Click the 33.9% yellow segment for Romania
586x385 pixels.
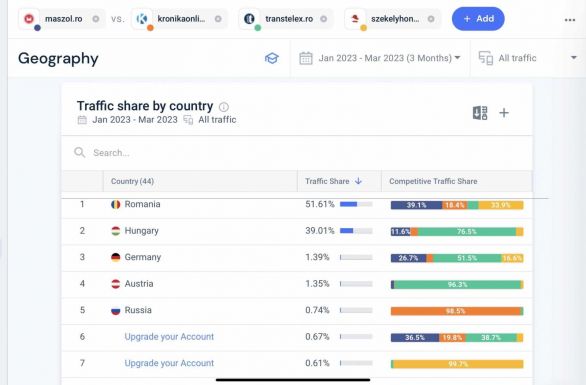coord(501,205)
